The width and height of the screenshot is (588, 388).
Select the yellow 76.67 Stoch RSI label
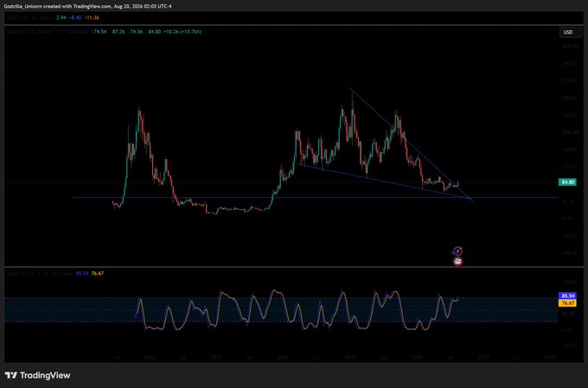567,303
